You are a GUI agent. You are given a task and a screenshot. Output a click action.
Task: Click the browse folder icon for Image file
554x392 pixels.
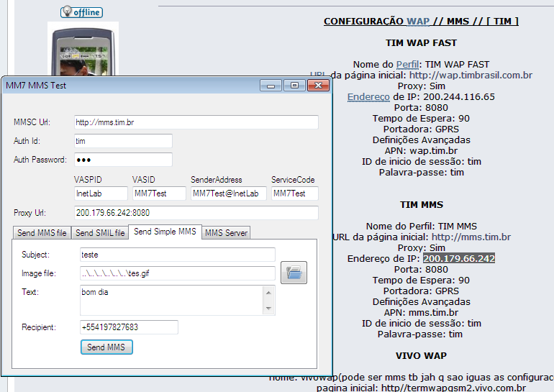click(x=294, y=273)
